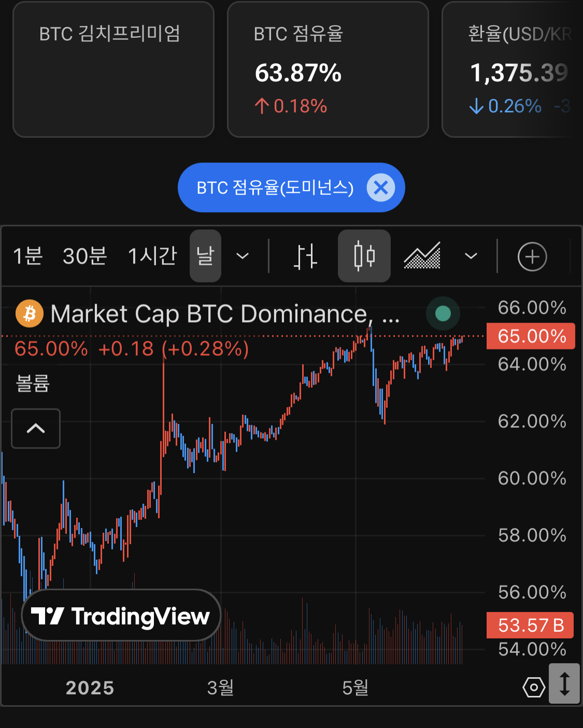583x728 pixels.
Task: Select the 30분 interval
Action: [84, 256]
